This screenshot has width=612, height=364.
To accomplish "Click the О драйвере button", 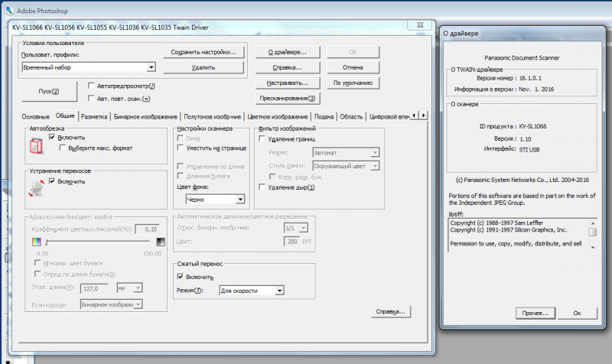I will 288,52.
